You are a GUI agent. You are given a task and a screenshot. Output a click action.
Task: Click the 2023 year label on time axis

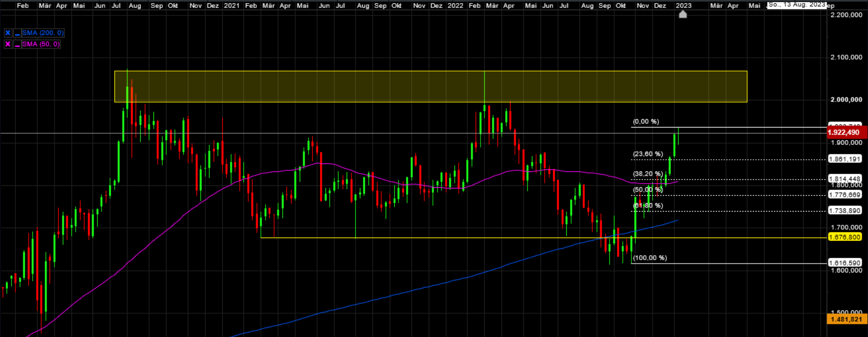(683, 6)
